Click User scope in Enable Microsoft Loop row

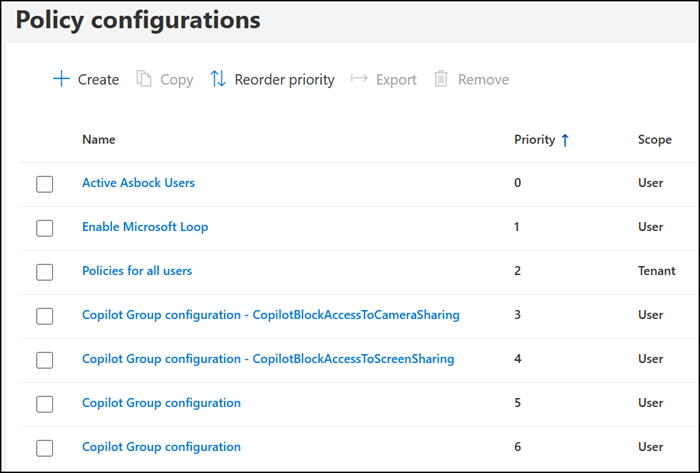click(650, 227)
